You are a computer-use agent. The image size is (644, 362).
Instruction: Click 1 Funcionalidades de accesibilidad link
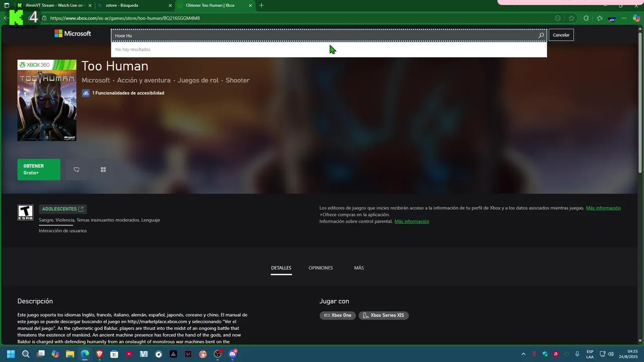click(128, 93)
